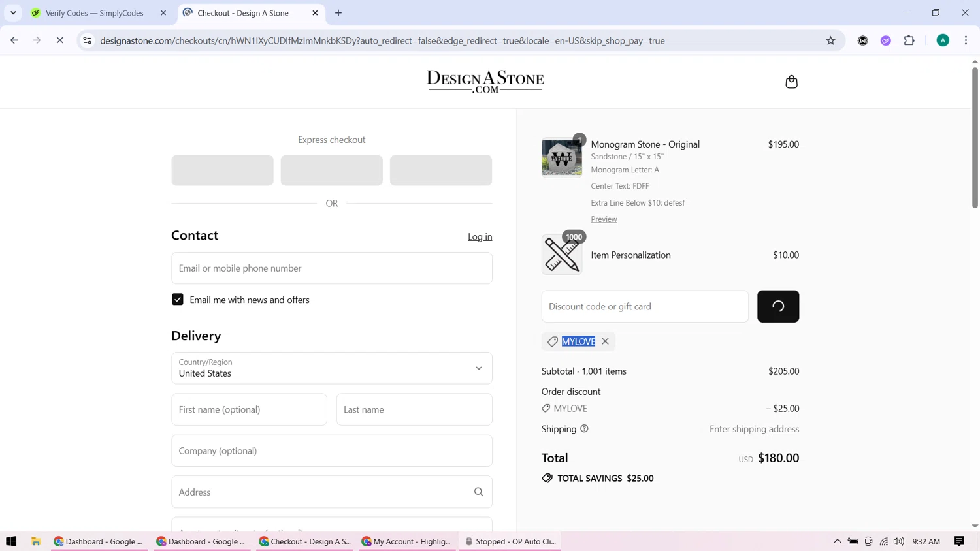
Task: Focus the Discount code or gift card field
Action: pos(645,306)
